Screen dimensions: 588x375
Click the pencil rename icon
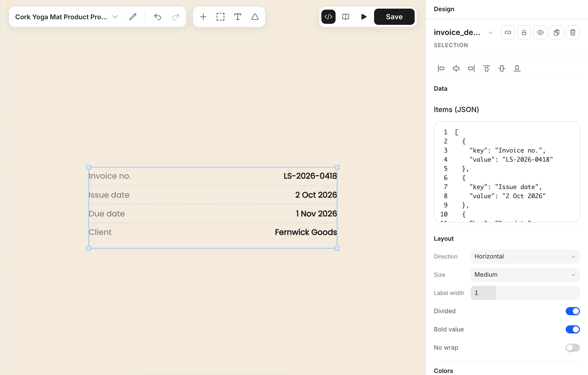(x=133, y=17)
